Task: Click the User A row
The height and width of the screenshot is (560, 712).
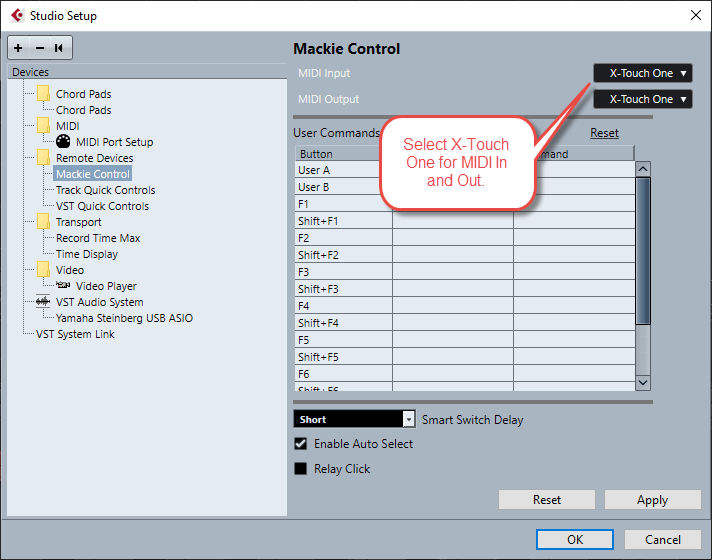Action: [x=465, y=170]
